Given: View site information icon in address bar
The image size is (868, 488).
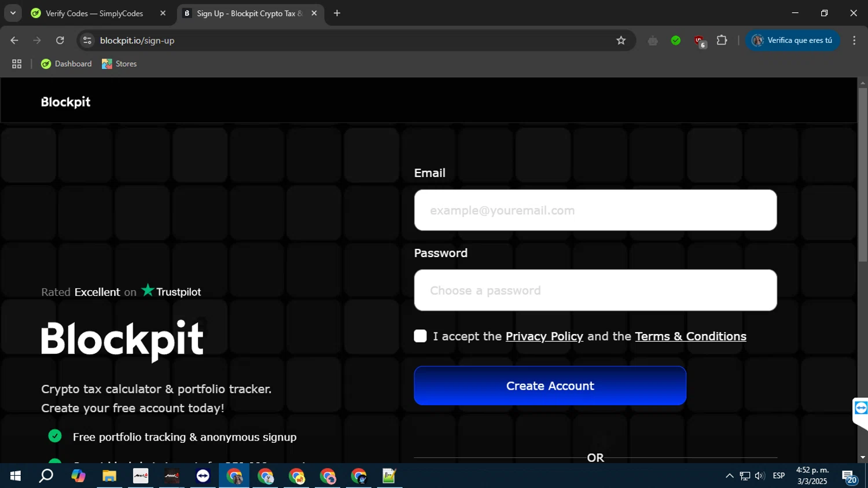Looking at the screenshot, I should click(87, 41).
